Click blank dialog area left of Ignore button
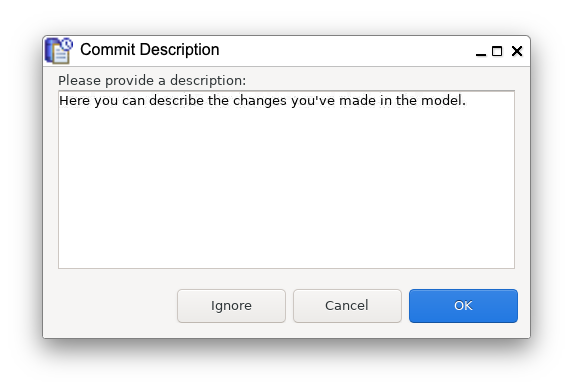The width and height of the screenshot is (576, 382). 110,306
